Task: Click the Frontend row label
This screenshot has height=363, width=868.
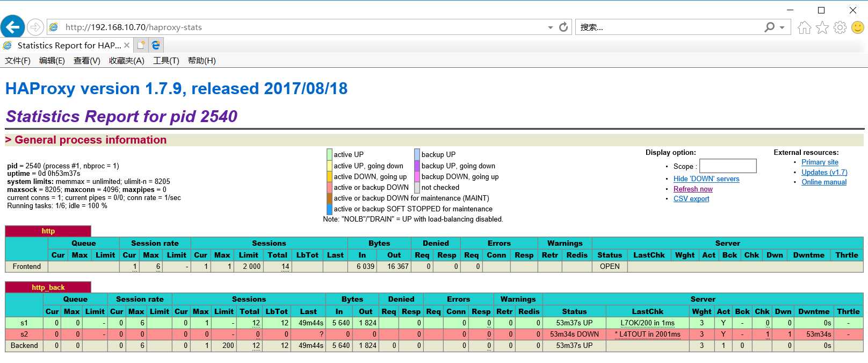Action: click(27, 266)
